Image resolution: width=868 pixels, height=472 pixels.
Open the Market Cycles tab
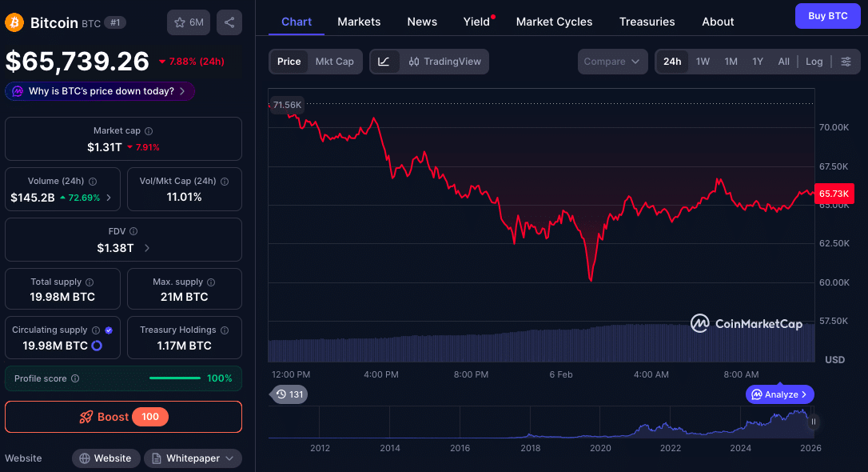click(x=554, y=22)
